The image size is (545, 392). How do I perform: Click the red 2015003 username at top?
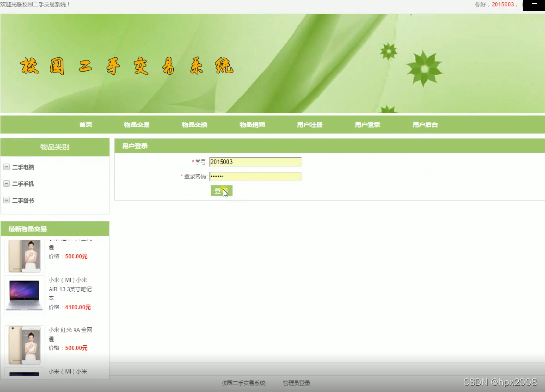tap(502, 4)
